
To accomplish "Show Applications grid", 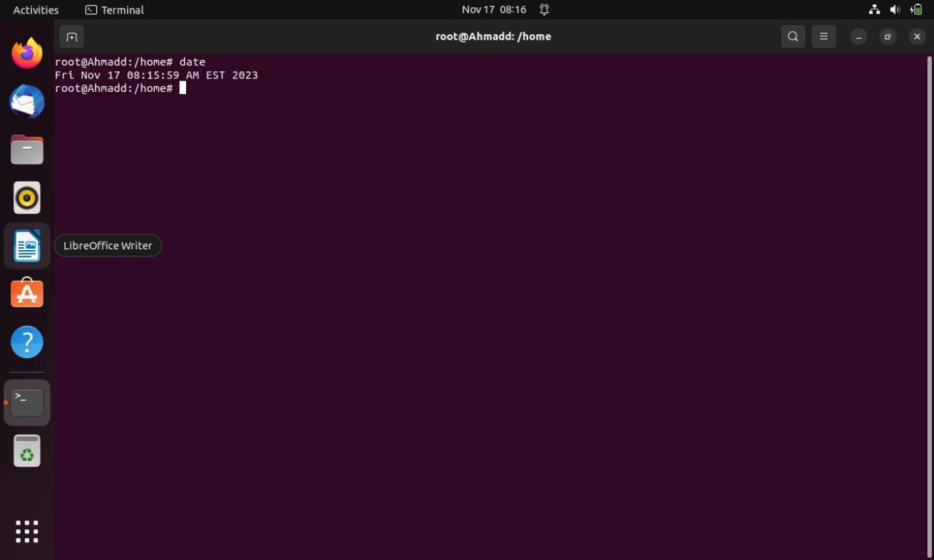I will (x=27, y=532).
